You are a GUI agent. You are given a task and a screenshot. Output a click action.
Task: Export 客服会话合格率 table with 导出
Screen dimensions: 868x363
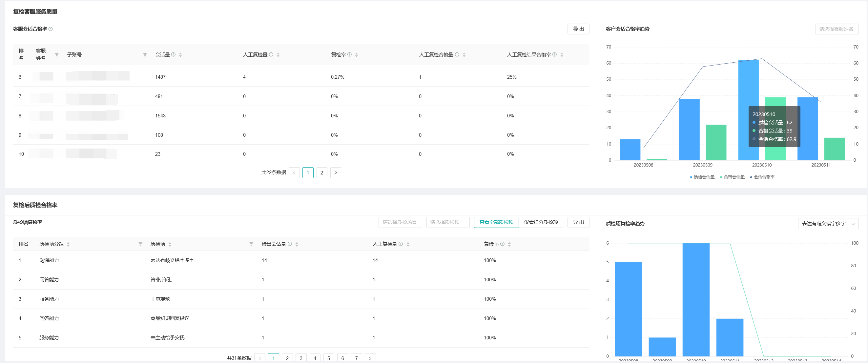tap(578, 29)
